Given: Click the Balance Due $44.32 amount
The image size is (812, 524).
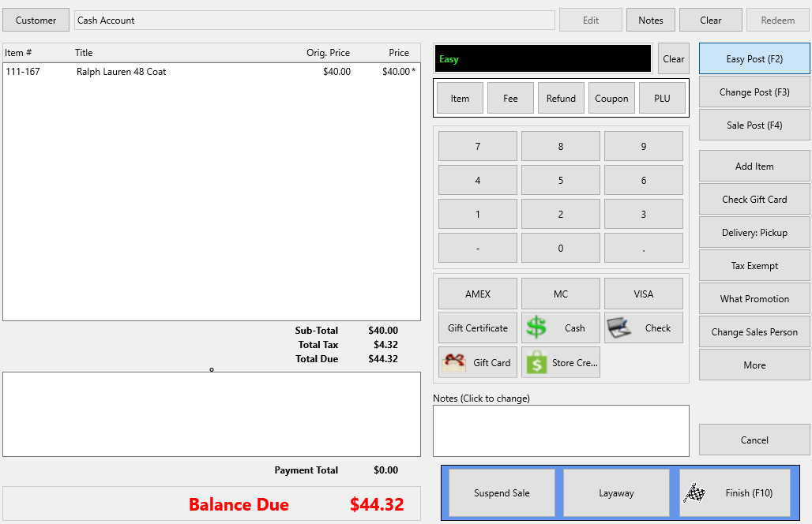Looking at the screenshot, I should (377, 503).
